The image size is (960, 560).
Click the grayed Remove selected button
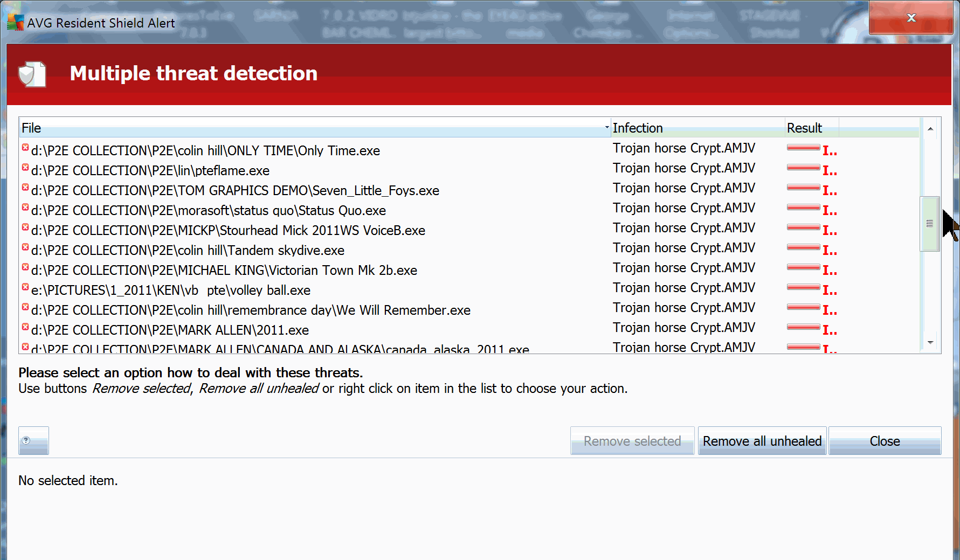click(632, 441)
